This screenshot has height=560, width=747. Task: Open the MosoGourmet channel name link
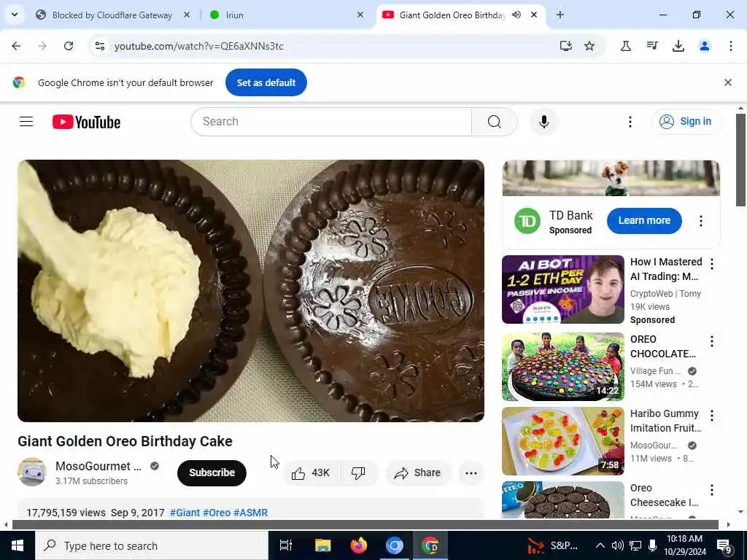click(x=98, y=466)
